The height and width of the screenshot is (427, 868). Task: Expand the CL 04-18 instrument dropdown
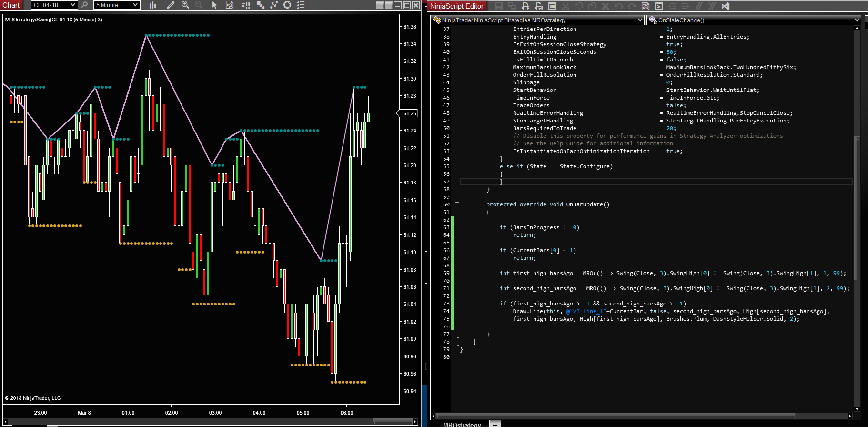(x=72, y=5)
